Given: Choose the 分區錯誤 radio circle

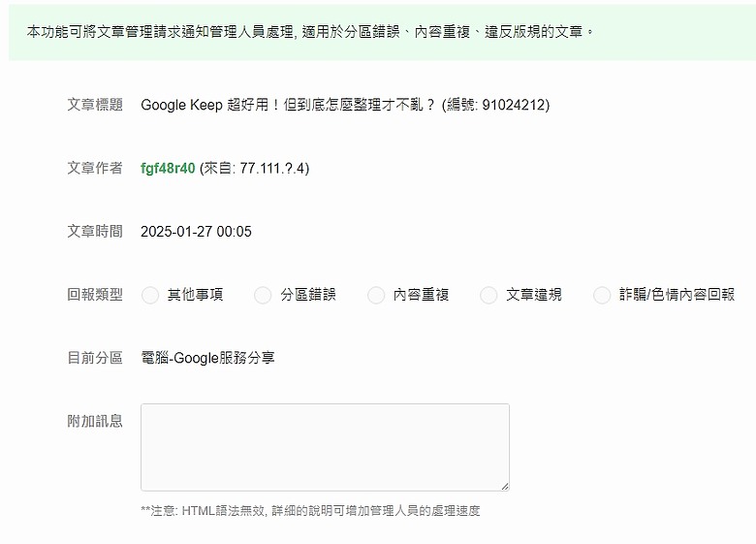Looking at the screenshot, I should [x=263, y=295].
